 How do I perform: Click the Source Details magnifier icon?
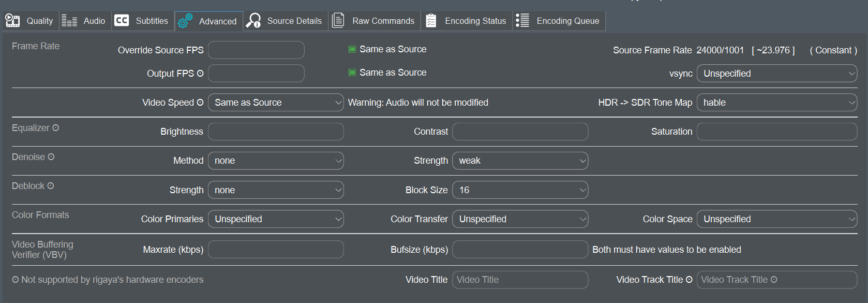253,21
